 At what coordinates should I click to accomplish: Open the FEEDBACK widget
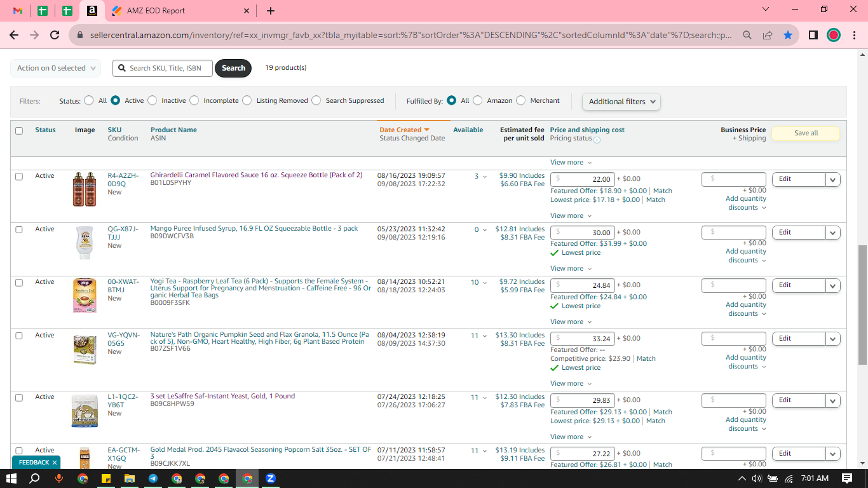(x=34, y=463)
